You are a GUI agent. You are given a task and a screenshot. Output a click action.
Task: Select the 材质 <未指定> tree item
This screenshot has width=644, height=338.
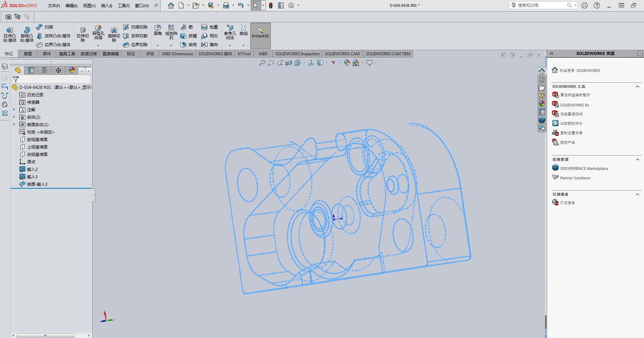coord(41,132)
